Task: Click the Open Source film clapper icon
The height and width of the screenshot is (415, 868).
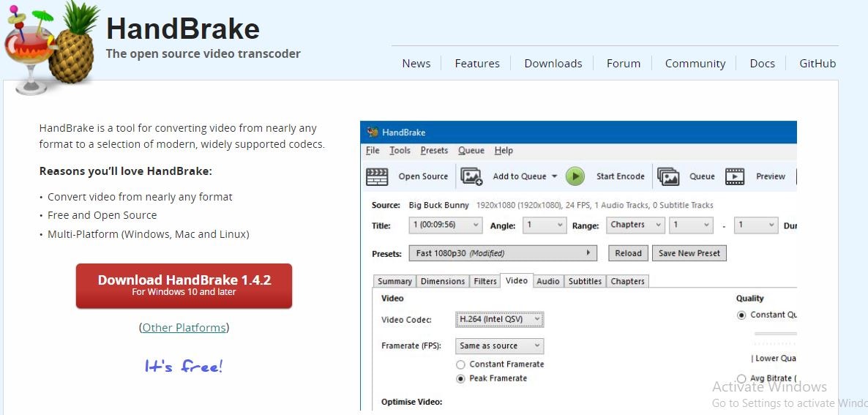Action: pos(377,176)
